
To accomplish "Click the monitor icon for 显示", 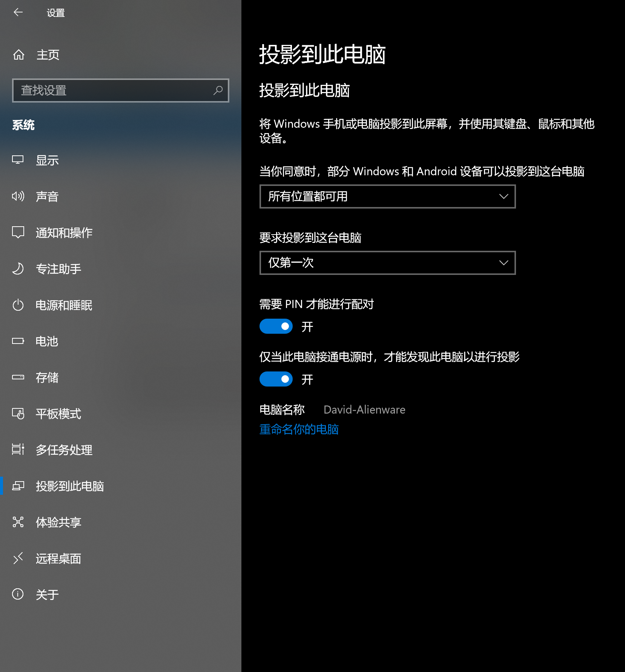I will click(x=18, y=160).
